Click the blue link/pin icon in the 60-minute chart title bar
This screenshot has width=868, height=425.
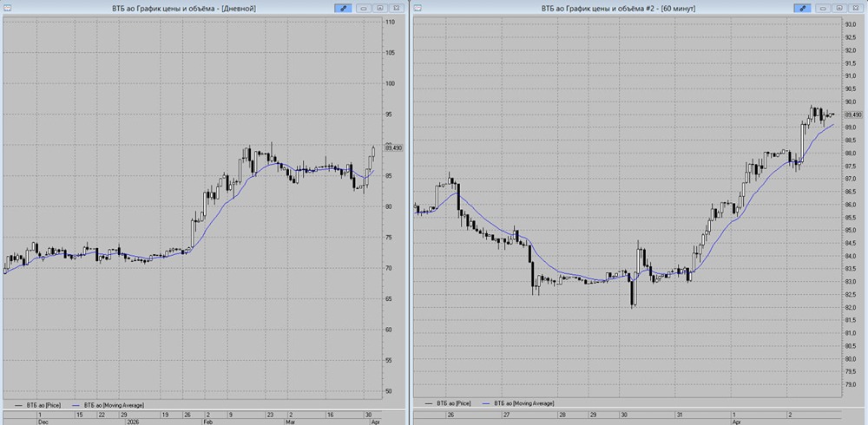click(x=802, y=9)
